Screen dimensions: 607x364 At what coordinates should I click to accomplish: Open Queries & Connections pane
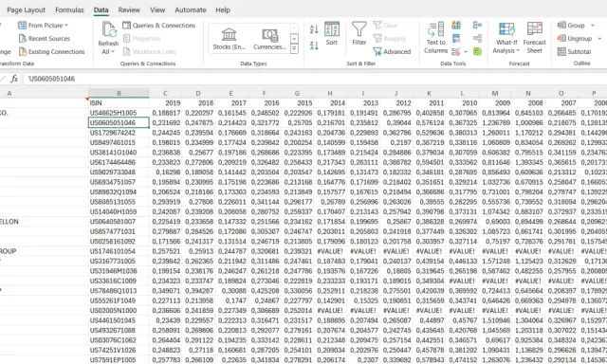(158, 26)
